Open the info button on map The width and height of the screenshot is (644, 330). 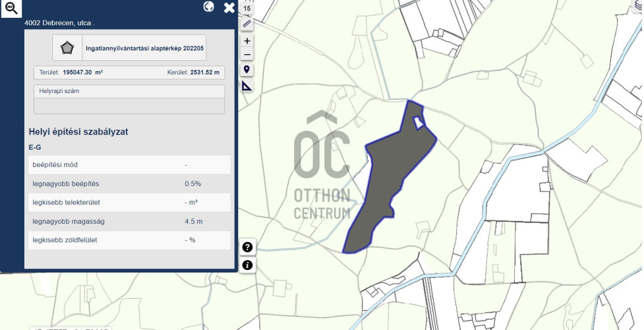[x=248, y=265]
